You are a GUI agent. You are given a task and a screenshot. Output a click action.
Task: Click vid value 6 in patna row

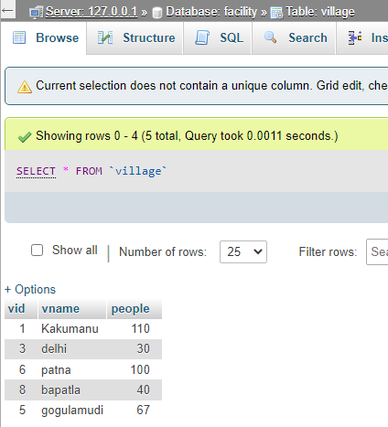click(22, 370)
